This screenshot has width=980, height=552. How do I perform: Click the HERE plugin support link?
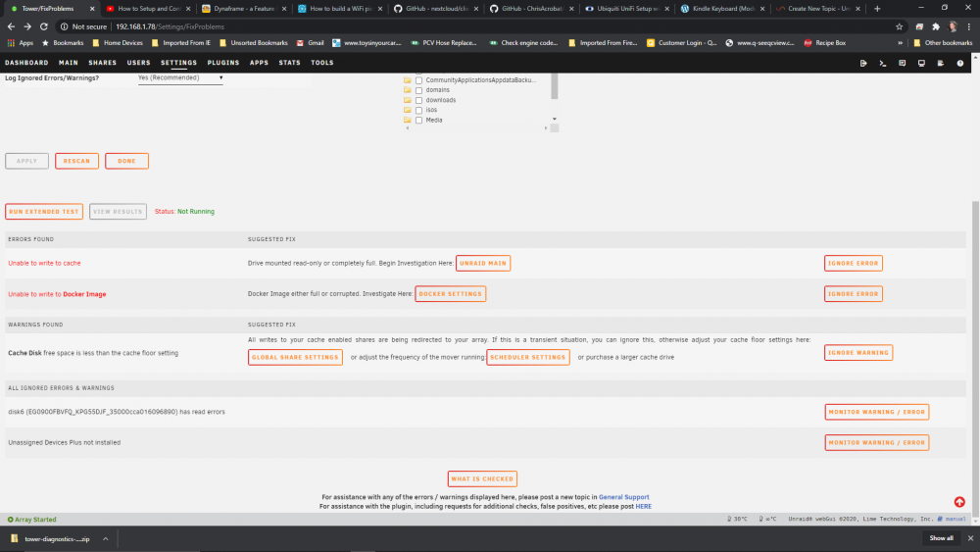643,506
